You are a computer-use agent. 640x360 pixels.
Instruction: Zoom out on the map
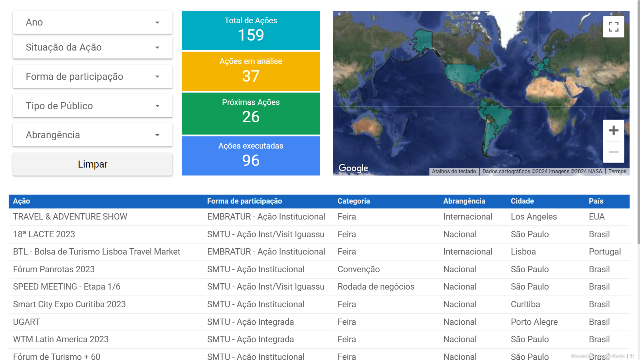click(x=613, y=152)
